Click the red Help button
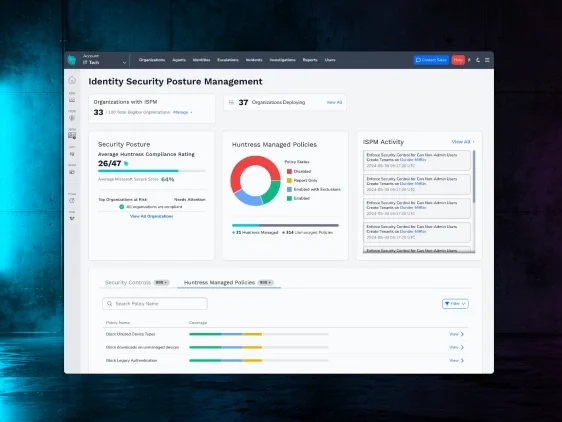This screenshot has height=422, width=562. coord(458,60)
